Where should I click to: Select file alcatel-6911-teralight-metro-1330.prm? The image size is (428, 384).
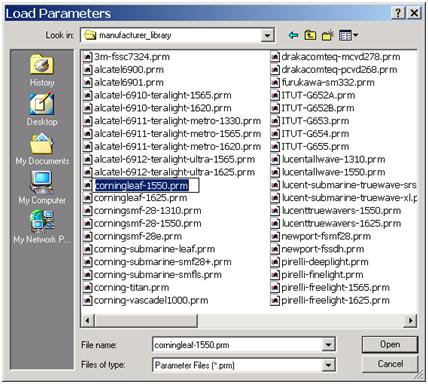pyautogui.click(x=177, y=121)
